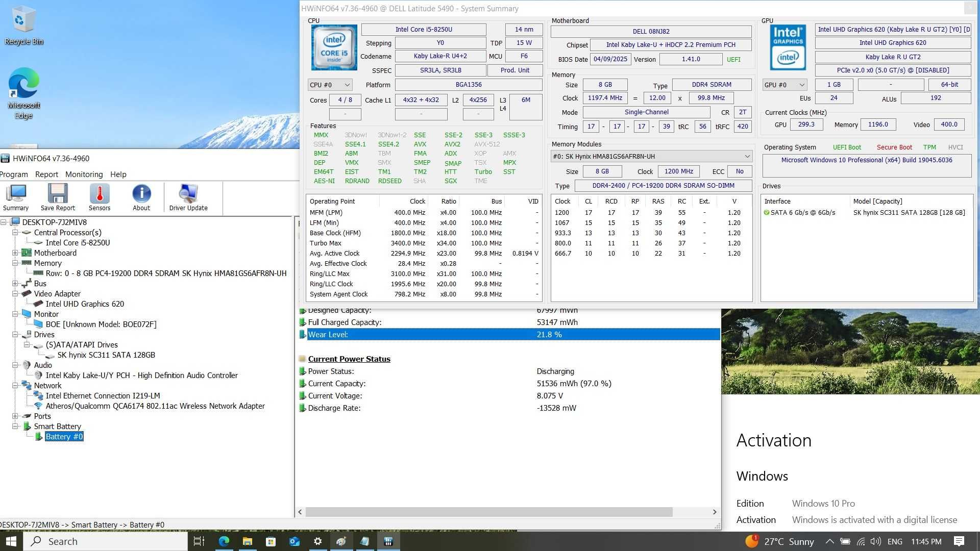The image size is (980, 551).
Task: Open notification center icon
Action: (959, 541)
